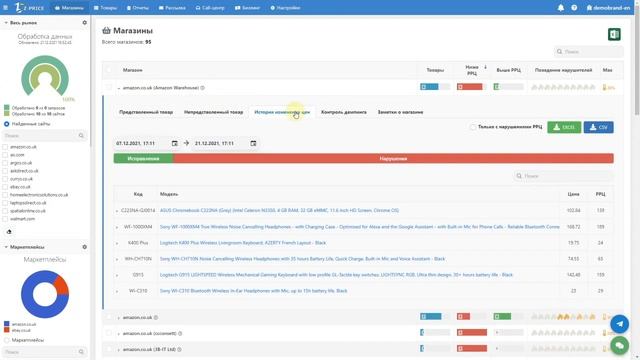Open settings gear for Весь рынок panel
This screenshot has height=360, width=640.
[x=84, y=23]
